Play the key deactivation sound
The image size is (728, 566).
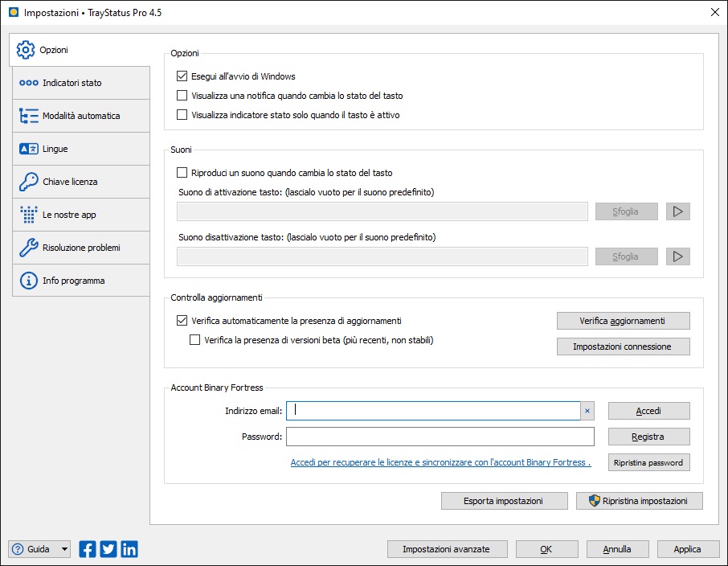click(x=678, y=256)
